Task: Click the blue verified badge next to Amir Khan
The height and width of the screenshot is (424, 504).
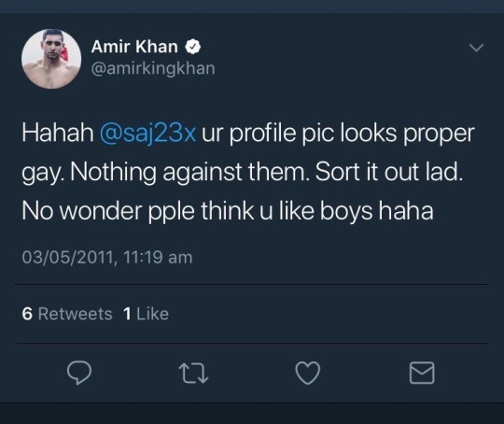Action: pos(193,47)
